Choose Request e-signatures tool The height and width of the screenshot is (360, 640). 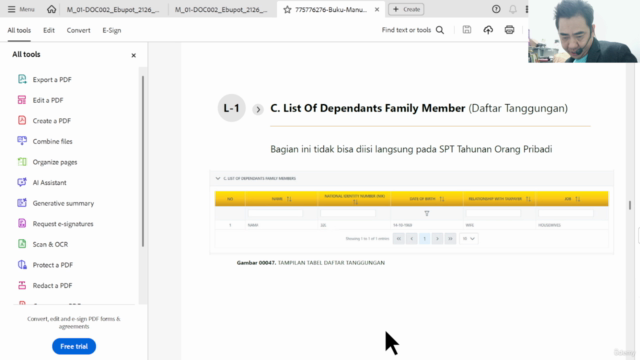click(63, 224)
